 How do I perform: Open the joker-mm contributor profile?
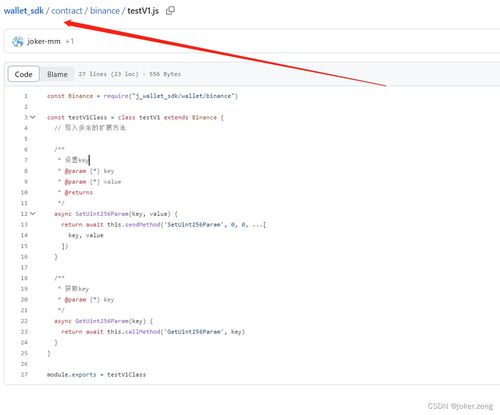pyautogui.click(x=44, y=41)
